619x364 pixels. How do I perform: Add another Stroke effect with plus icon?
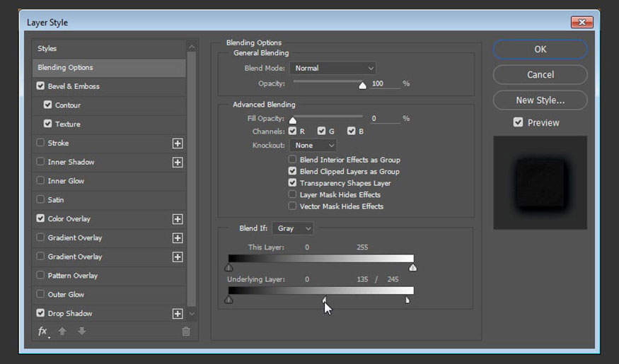(x=178, y=143)
